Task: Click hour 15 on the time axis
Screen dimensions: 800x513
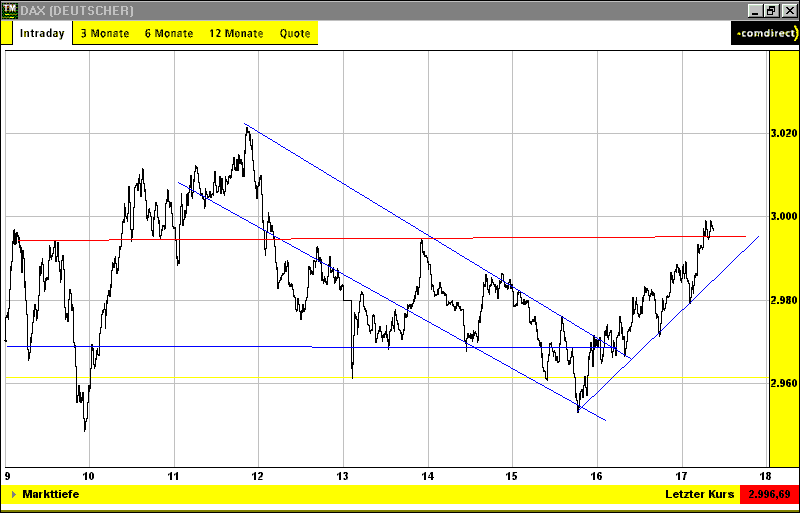Action: click(x=513, y=476)
